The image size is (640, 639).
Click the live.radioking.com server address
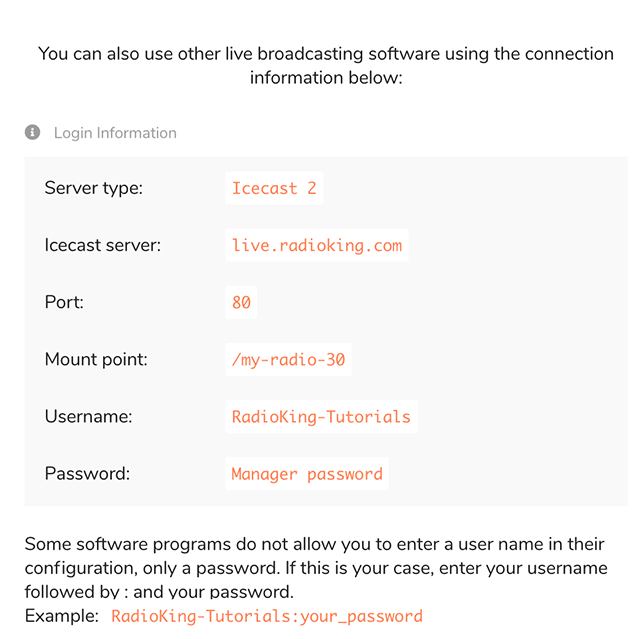(x=316, y=245)
